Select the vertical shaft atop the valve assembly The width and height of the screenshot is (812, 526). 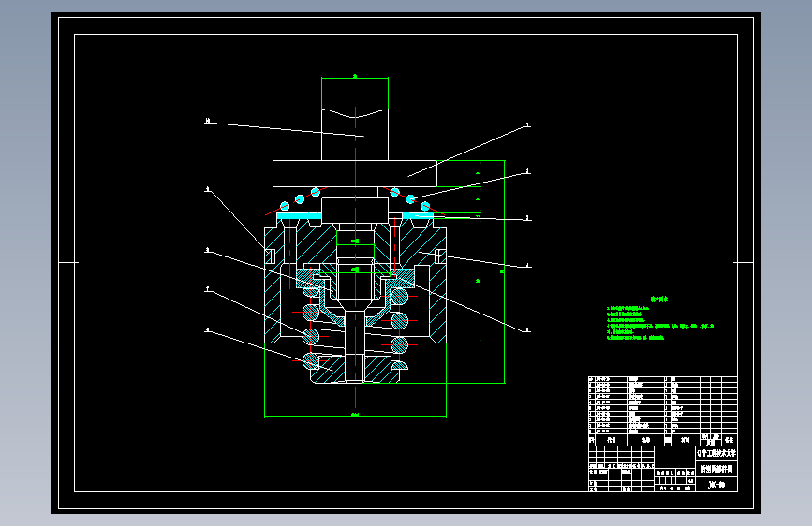(355, 135)
